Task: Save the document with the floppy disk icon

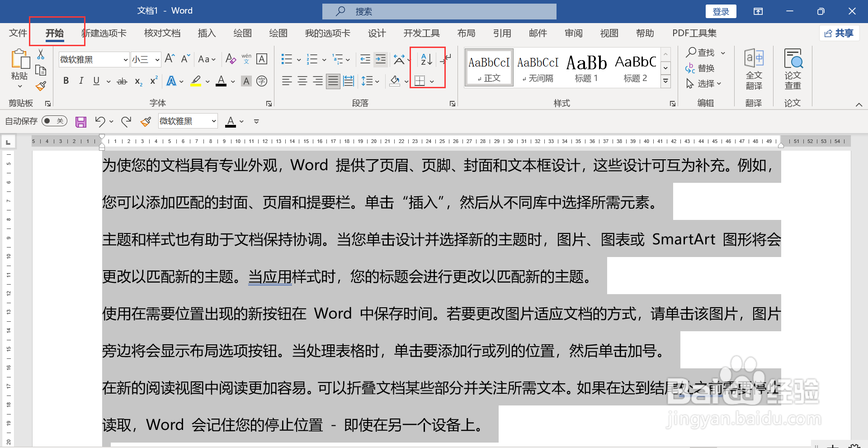Action: (81, 121)
